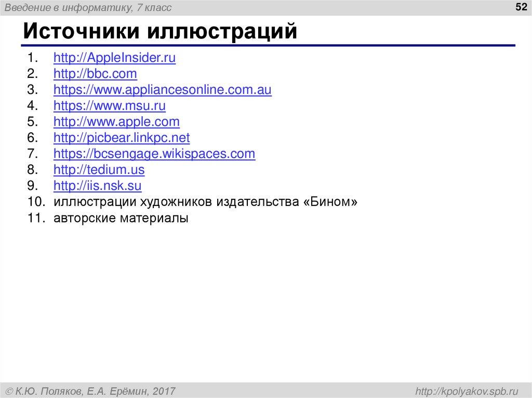The height and width of the screenshot is (398, 532).
Task: Click the http://iis.nsk.su hyperlink
Action: click(x=97, y=186)
